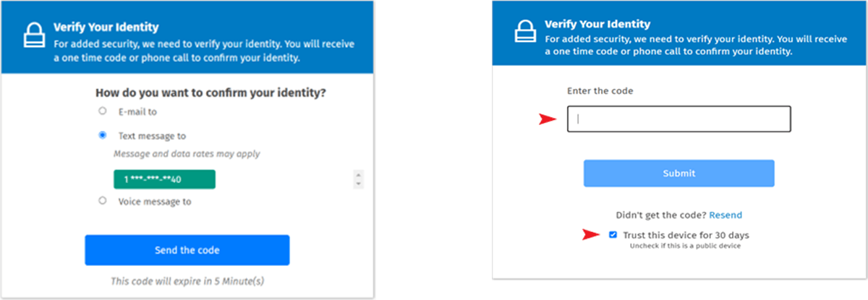Click the How do you want to confirm heading
868x300 pixels.
click(211, 93)
